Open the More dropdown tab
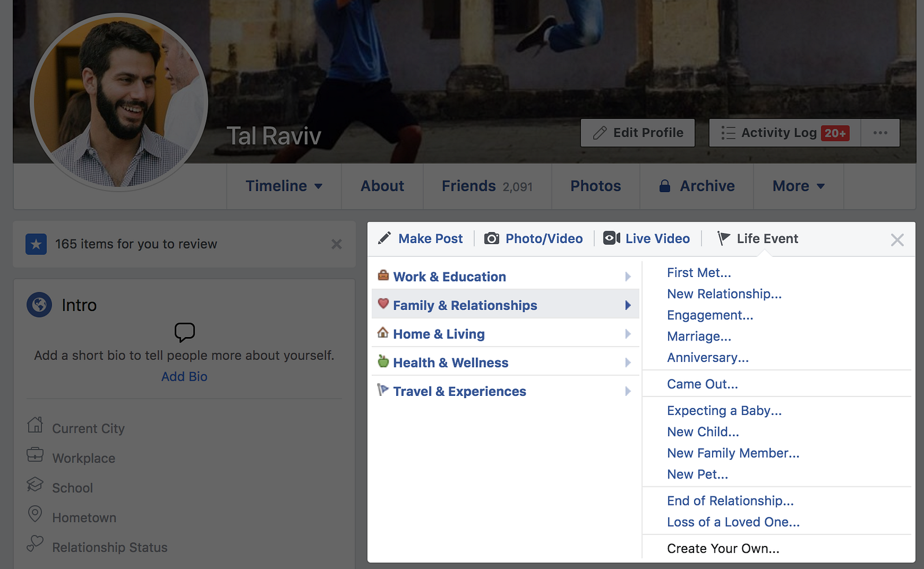This screenshot has width=924, height=569. tap(799, 186)
